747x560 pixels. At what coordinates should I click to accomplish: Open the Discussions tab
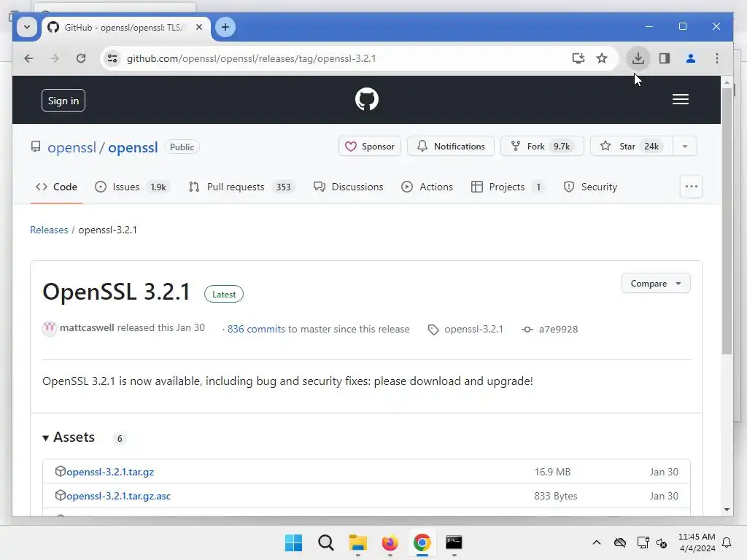click(348, 187)
